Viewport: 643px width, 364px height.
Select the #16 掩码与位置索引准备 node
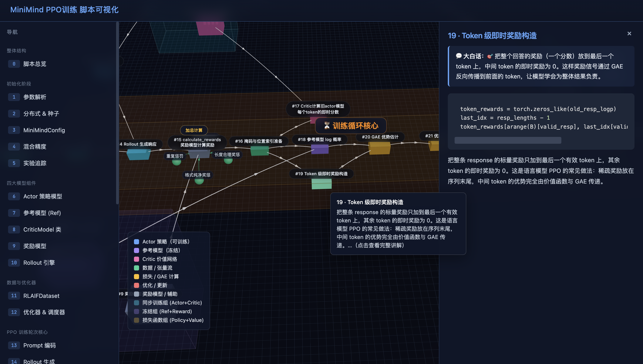[x=259, y=141]
